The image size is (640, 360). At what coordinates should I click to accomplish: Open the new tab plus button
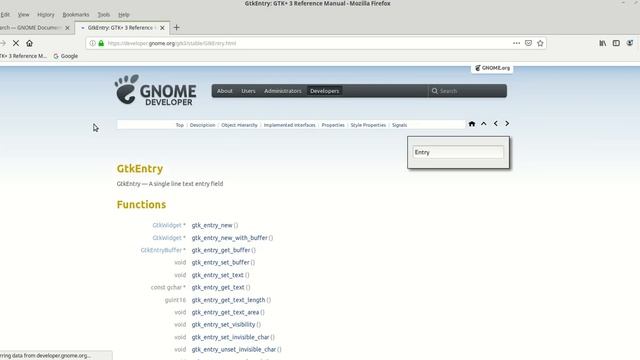tap(176, 28)
